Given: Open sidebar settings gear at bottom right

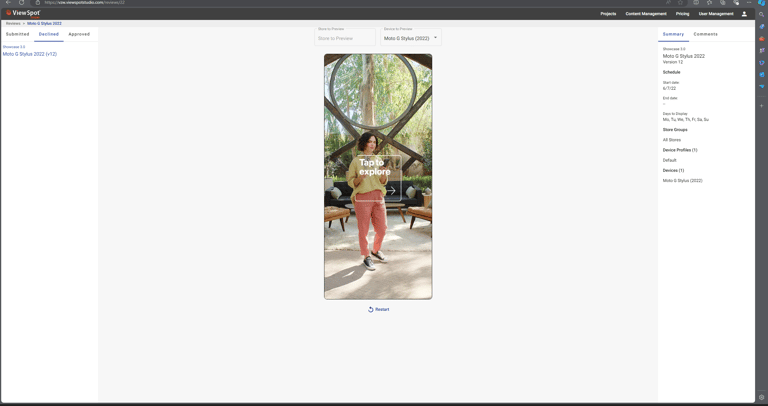Looking at the screenshot, I should pyautogui.click(x=762, y=398).
